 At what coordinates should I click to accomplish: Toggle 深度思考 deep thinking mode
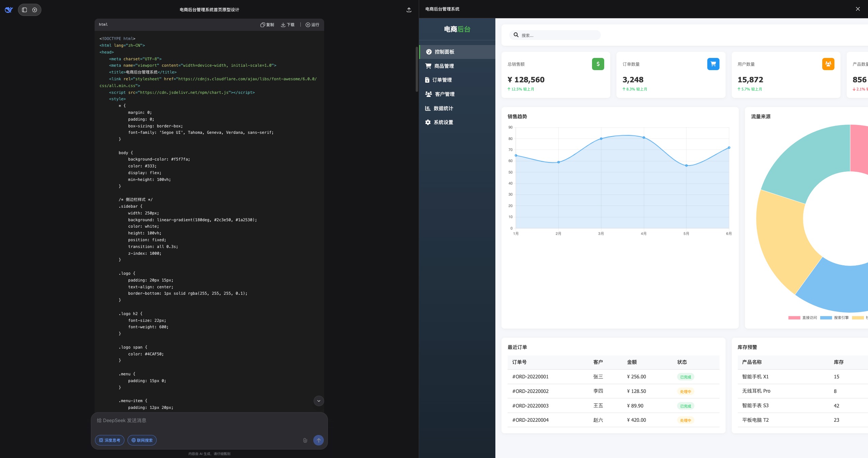pyautogui.click(x=110, y=440)
